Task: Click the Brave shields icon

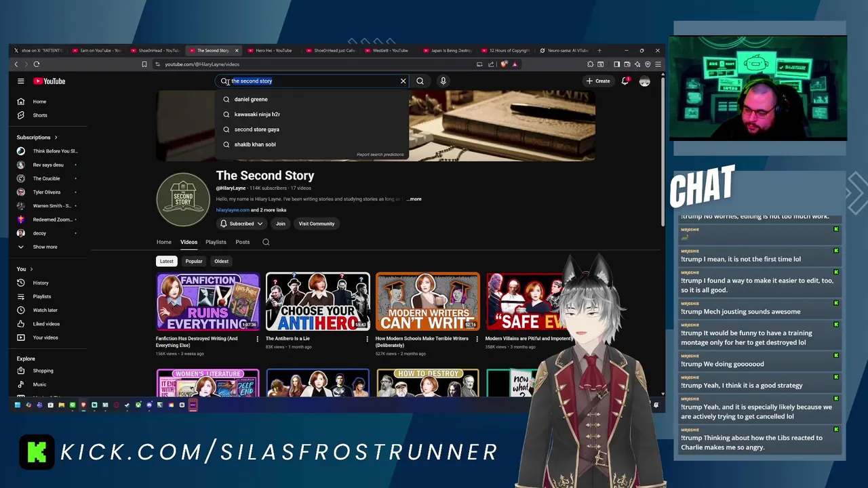Action: click(504, 64)
